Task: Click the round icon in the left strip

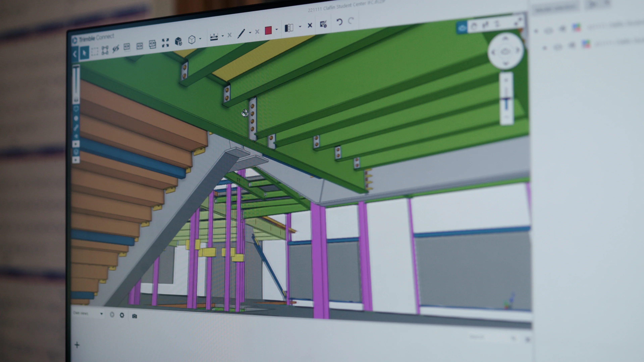Action: [76, 118]
